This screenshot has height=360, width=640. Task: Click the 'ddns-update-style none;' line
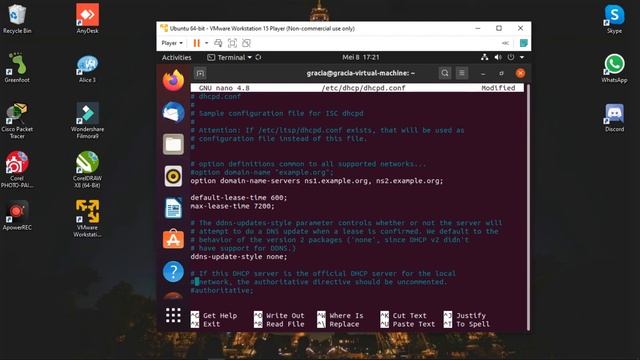pos(239,257)
